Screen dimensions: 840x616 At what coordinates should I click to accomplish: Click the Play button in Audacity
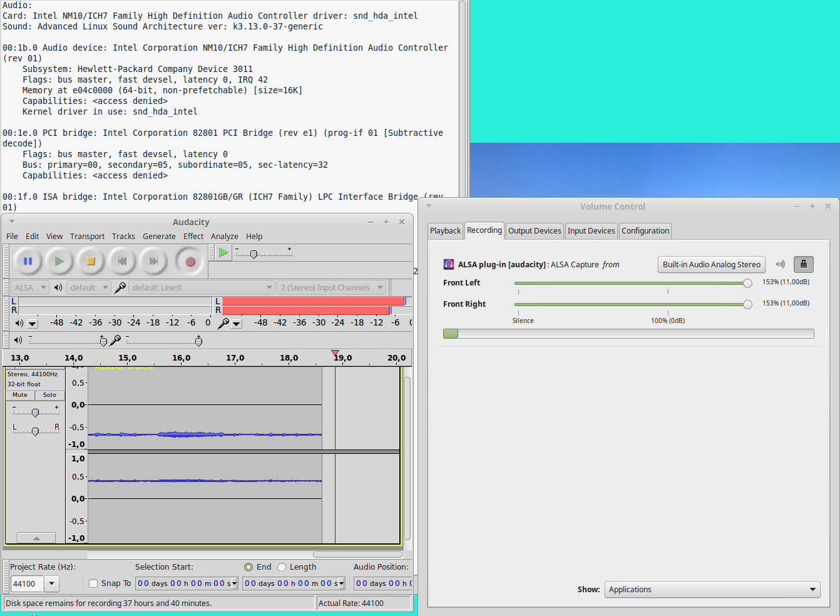59,262
